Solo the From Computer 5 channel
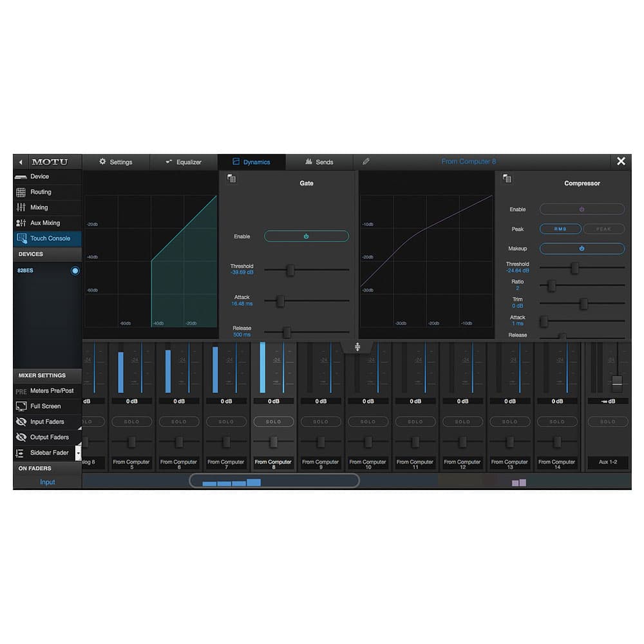This screenshot has height=644, width=644. (x=131, y=422)
